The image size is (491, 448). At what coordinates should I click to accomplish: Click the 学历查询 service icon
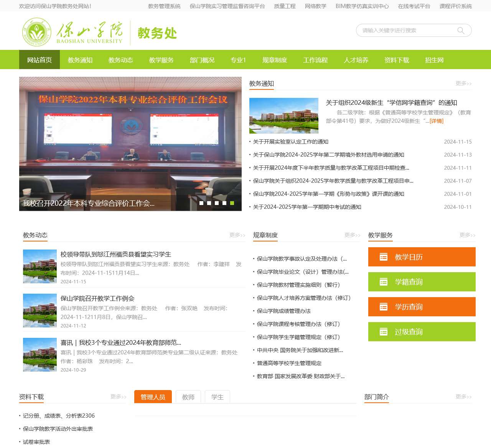(x=383, y=306)
